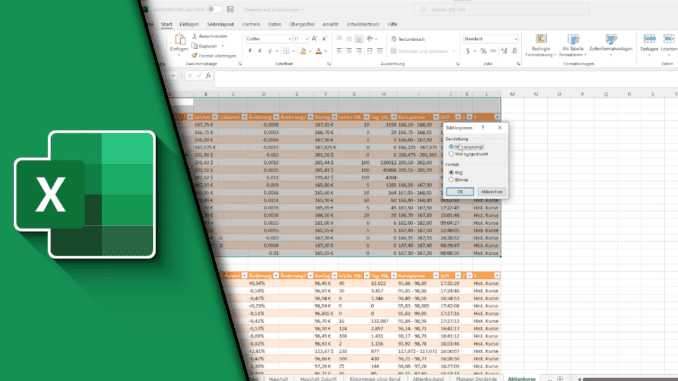Toggle underline formatting (U)

point(270,51)
